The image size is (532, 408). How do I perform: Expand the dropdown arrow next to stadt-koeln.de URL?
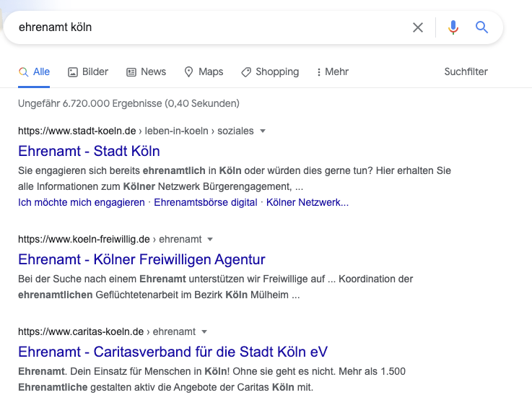[263, 131]
